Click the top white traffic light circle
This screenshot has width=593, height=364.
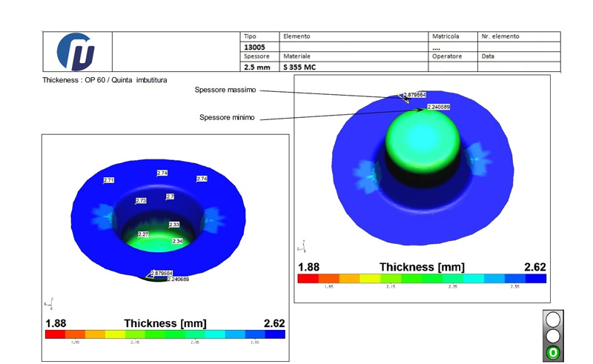[552, 320]
